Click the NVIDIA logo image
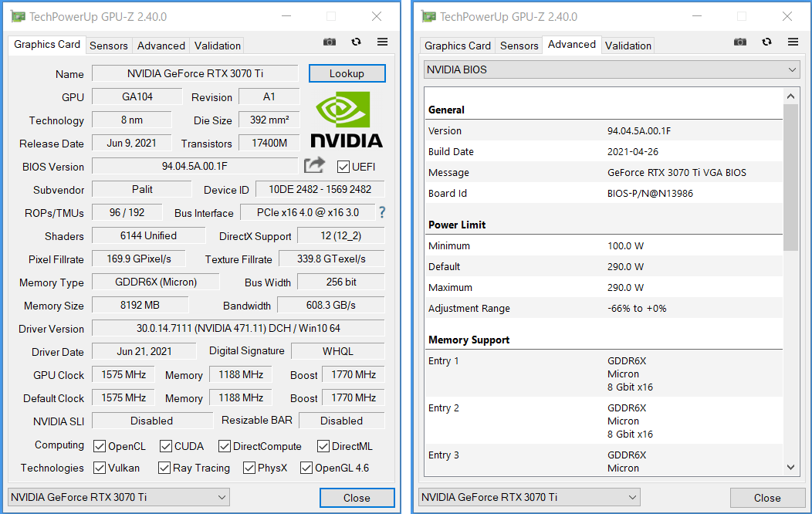The width and height of the screenshot is (812, 514). (x=347, y=120)
